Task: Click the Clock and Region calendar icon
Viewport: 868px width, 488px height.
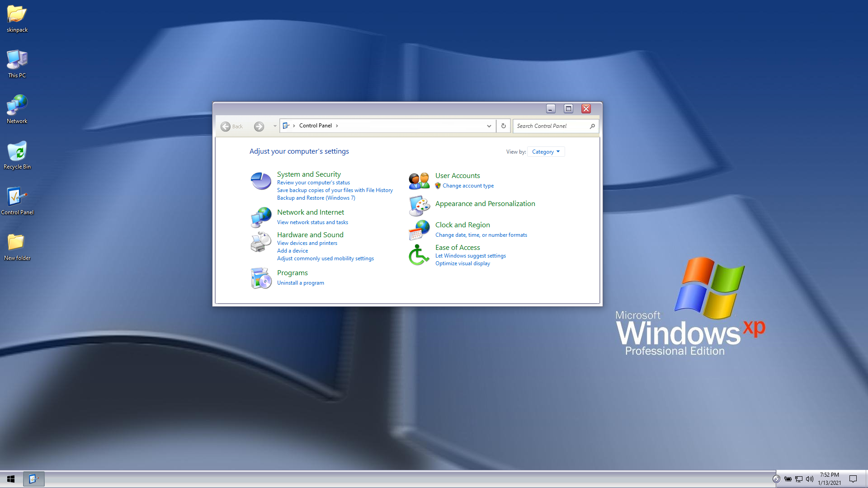Action: click(419, 230)
